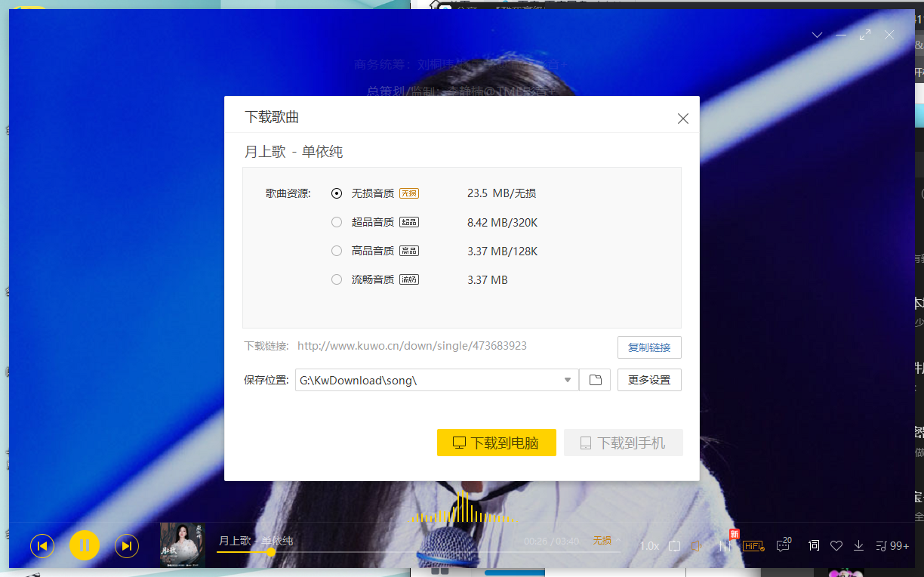The width and height of the screenshot is (924, 577).
Task: Click the 流畅 badge tag
Action: tap(409, 279)
